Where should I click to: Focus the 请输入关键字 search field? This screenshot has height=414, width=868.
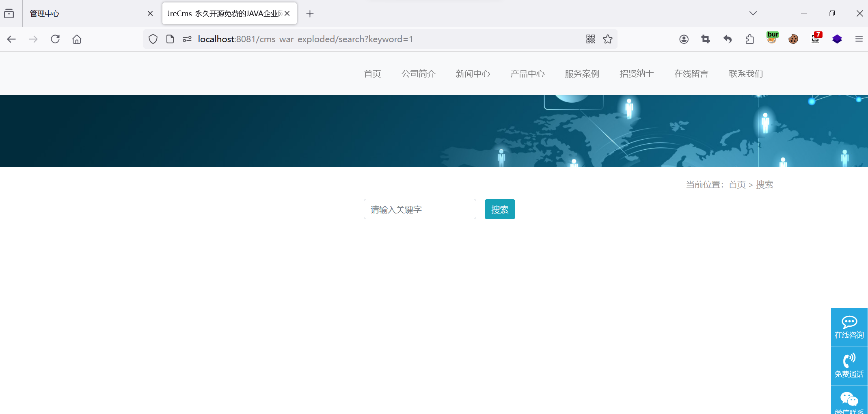[x=420, y=209]
